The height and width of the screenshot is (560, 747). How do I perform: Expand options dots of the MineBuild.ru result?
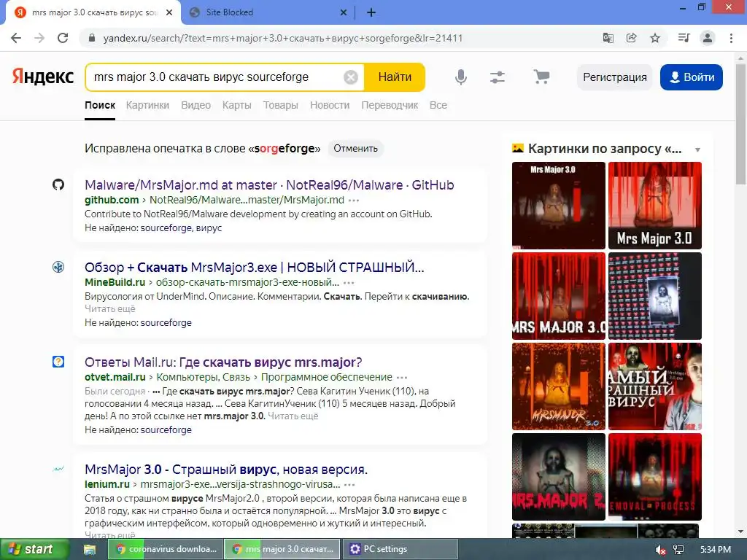(349, 283)
